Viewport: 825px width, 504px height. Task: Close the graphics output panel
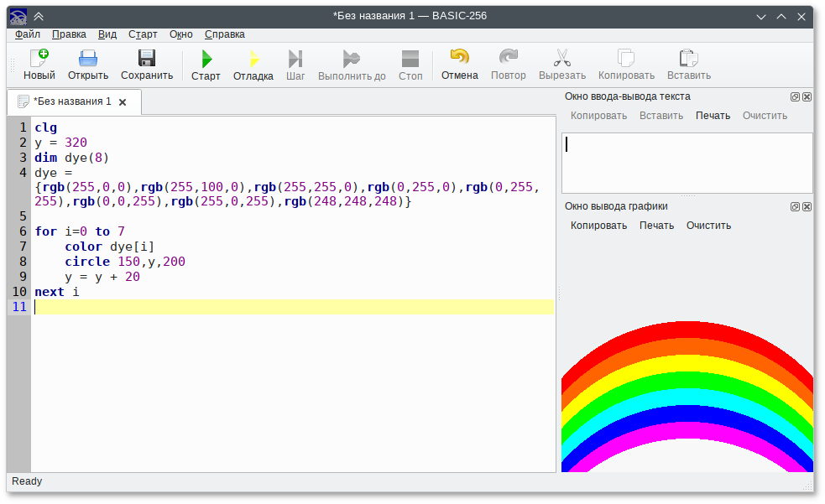pos(807,206)
